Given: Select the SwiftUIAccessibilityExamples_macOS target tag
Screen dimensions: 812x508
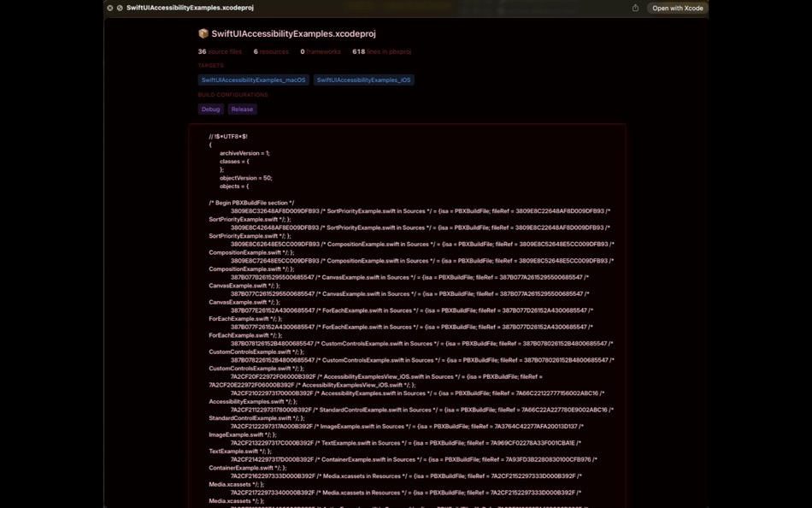Looking at the screenshot, I should [x=253, y=80].
